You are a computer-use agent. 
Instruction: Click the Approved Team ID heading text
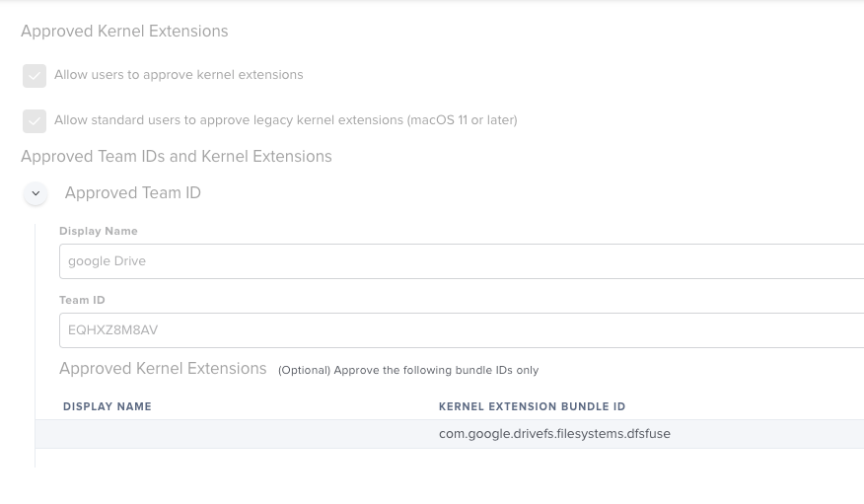pyautogui.click(x=133, y=192)
